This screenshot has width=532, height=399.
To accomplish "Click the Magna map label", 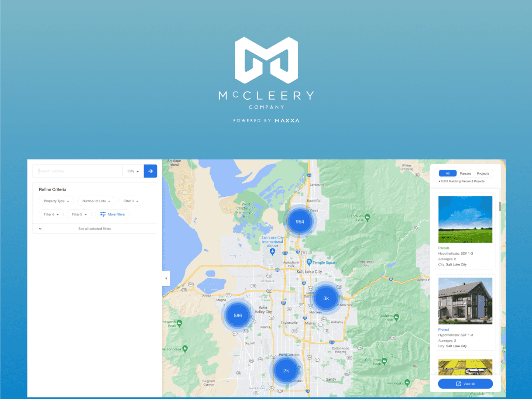I will click(x=221, y=300).
